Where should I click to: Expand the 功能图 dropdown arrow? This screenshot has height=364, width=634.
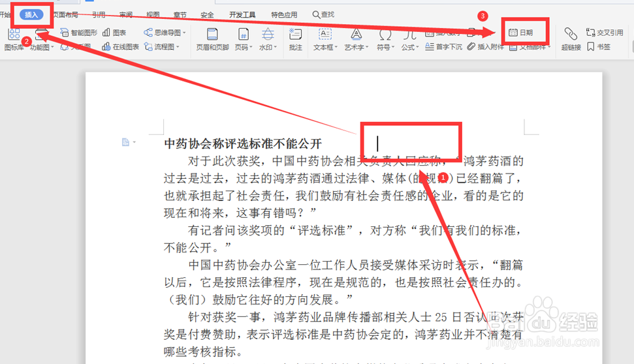tap(52, 47)
